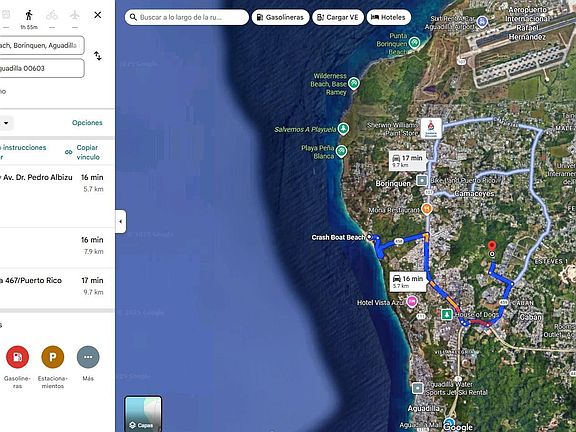
Task: Search for Gasolineras from red icon
Action: click(17, 357)
